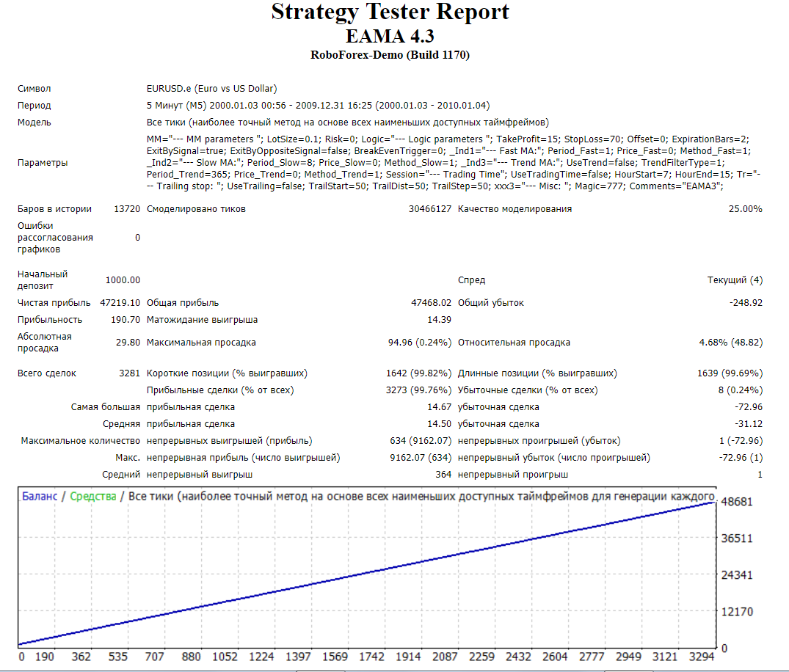Image resolution: width=789 pixels, height=672 pixels.
Task: Click chart Y-axis label 24341
Action: [x=737, y=575]
